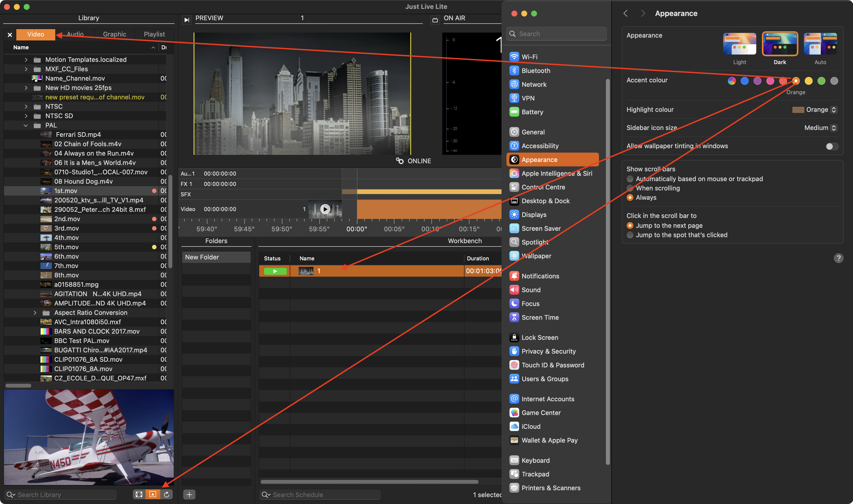Image resolution: width=853 pixels, height=504 pixels.
Task: Expand the Motion Templates.localized folder
Action: pyautogui.click(x=26, y=59)
